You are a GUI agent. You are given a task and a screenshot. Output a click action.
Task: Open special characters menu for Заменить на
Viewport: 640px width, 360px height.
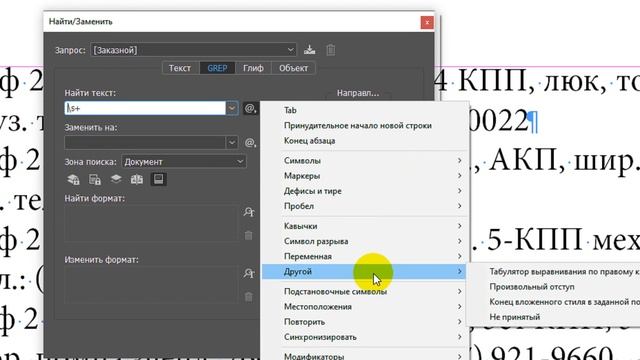coord(250,142)
